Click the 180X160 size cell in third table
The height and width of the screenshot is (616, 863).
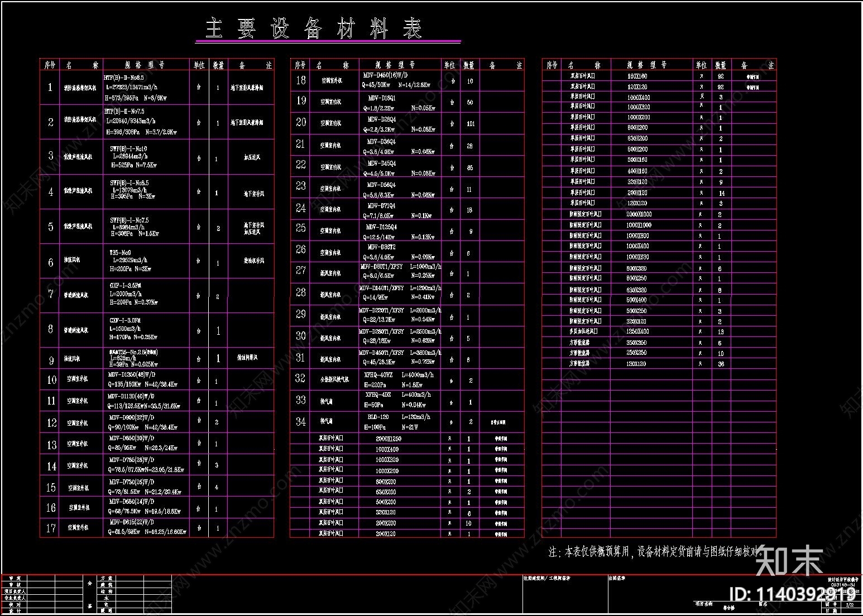(637, 76)
